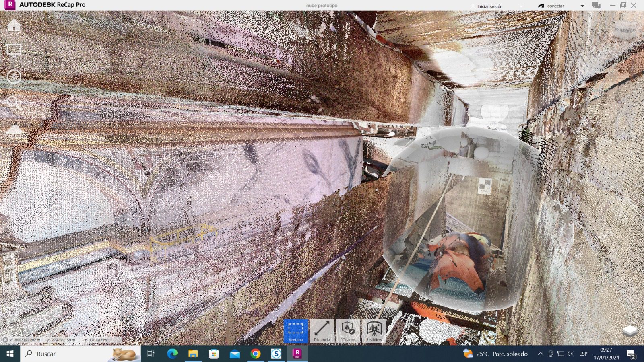Open the navigation compass tool
This screenshot has width=644, height=362.
14,76
